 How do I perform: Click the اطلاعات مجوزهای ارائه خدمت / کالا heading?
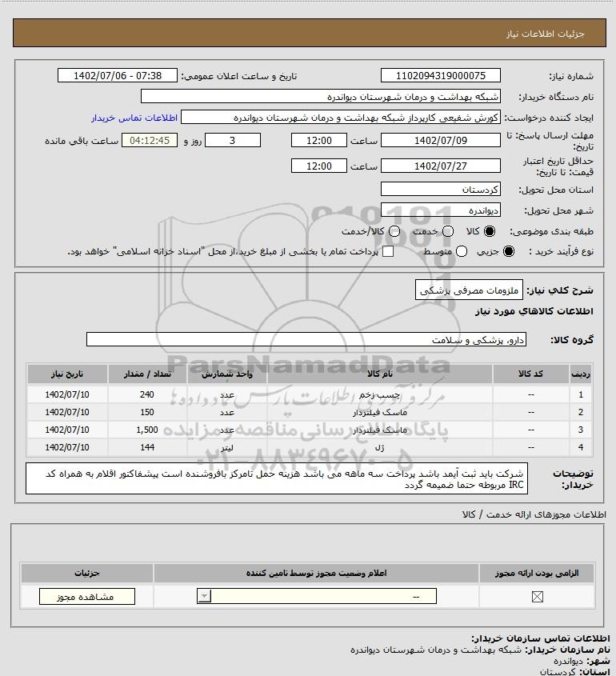click(x=534, y=514)
